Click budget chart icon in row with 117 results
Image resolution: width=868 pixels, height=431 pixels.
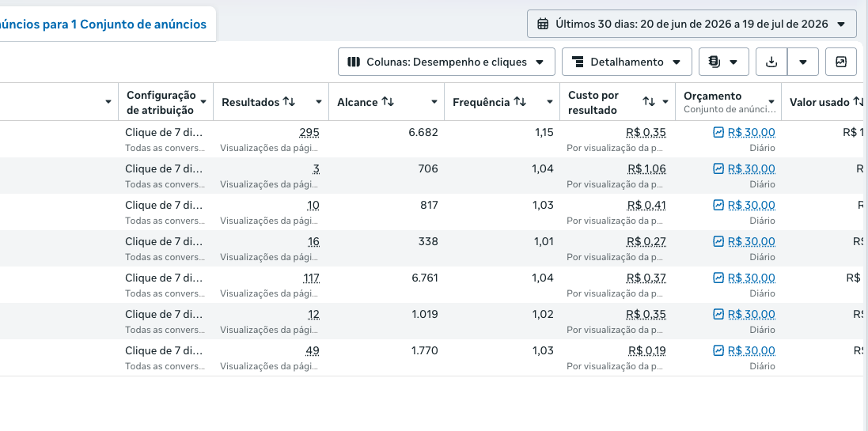[x=718, y=278]
